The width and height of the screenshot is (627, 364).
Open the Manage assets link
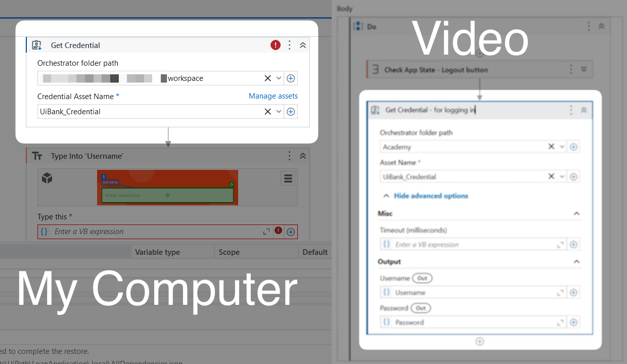click(273, 96)
